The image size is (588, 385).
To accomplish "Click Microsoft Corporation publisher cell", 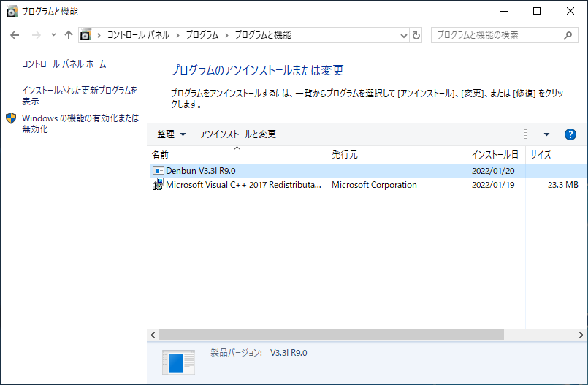I will tap(374, 184).
